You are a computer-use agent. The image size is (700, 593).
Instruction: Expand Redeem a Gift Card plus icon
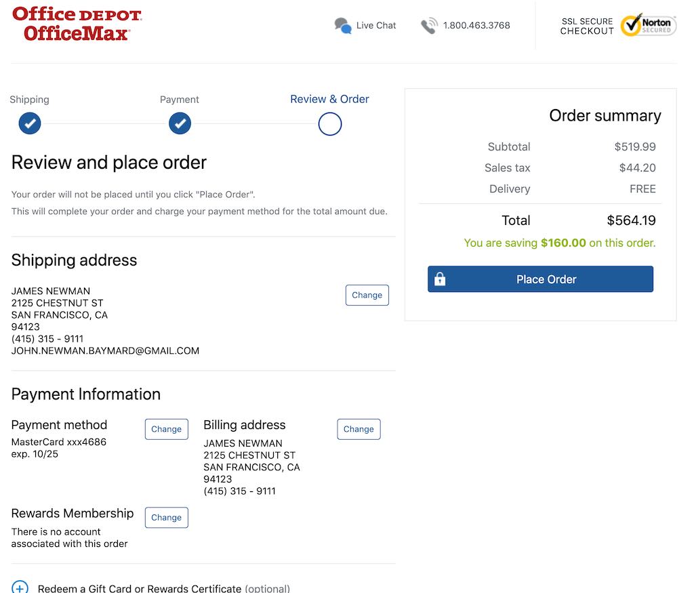tap(20, 588)
